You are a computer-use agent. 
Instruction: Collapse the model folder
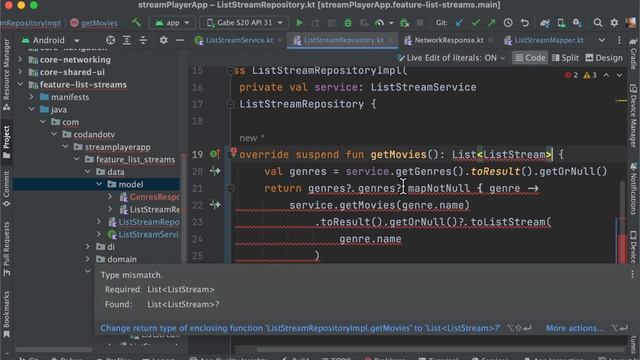pos(99,184)
